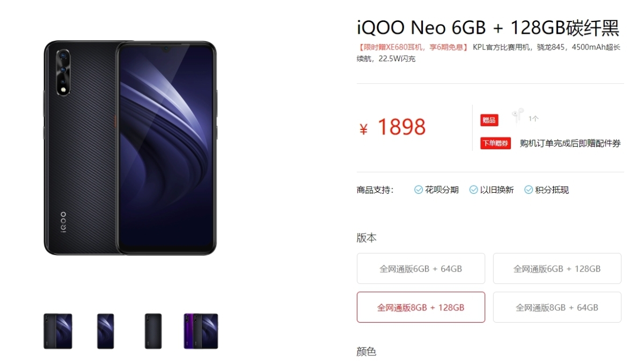Click the red 赠品 badge
The height and width of the screenshot is (364, 644).
coord(489,120)
